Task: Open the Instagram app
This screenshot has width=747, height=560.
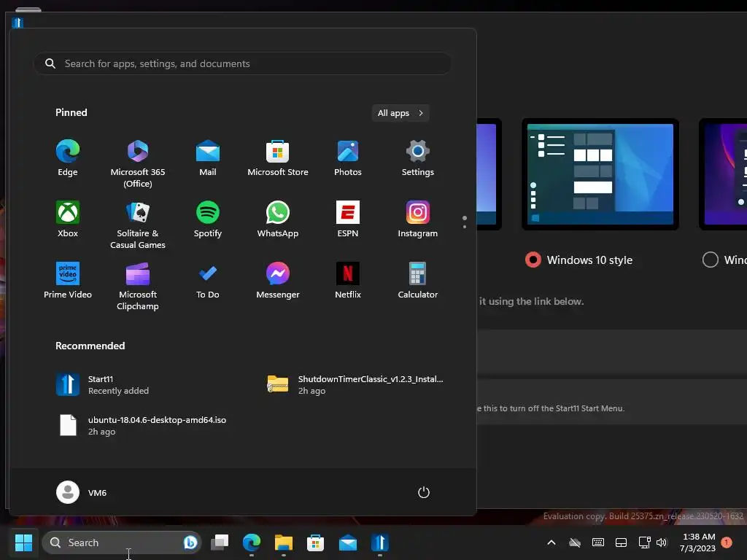Action: coord(418,219)
